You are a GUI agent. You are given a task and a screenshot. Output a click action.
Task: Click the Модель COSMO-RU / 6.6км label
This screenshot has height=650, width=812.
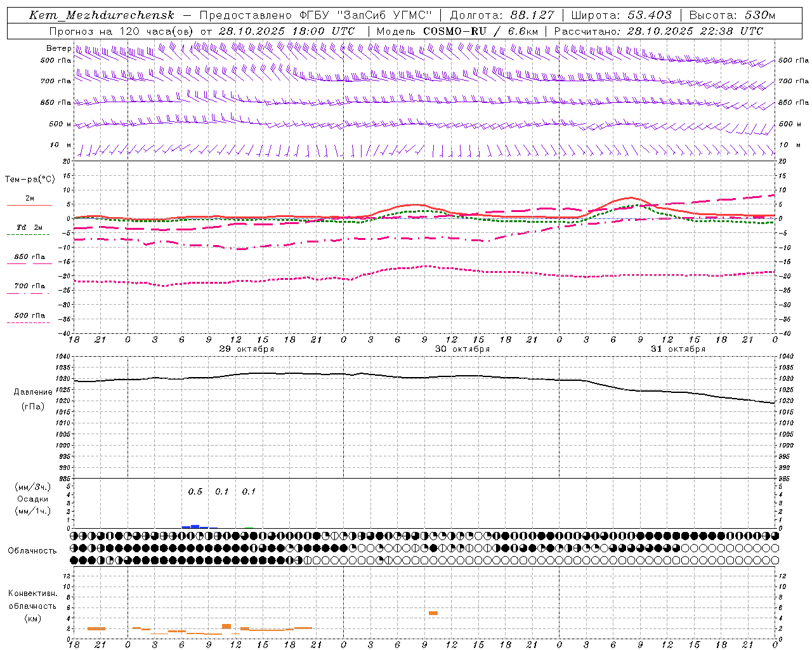click(x=457, y=31)
